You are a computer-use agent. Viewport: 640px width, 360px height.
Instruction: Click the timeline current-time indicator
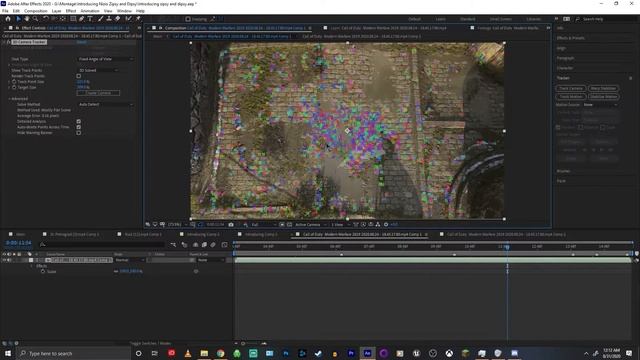pyautogui.click(x=507, y=247)
